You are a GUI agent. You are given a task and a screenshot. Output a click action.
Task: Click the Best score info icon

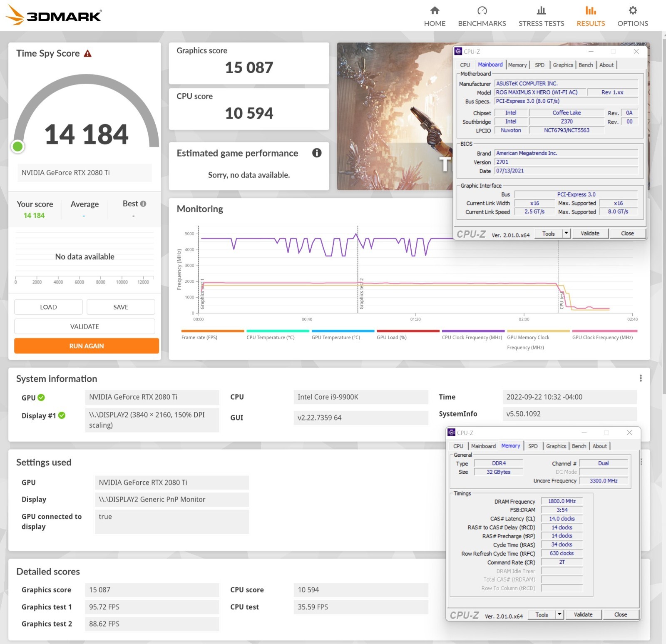tap(143, 204)
